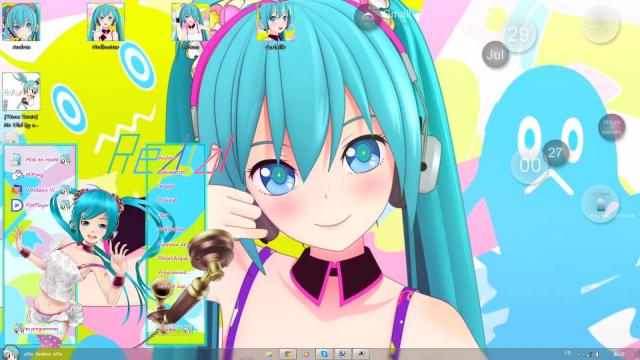Image resolution: width=640 pixels, height=360 pixels.
Task: Launch the PotPlayer play-arrow icon
Action: click(x=16, y=205)
